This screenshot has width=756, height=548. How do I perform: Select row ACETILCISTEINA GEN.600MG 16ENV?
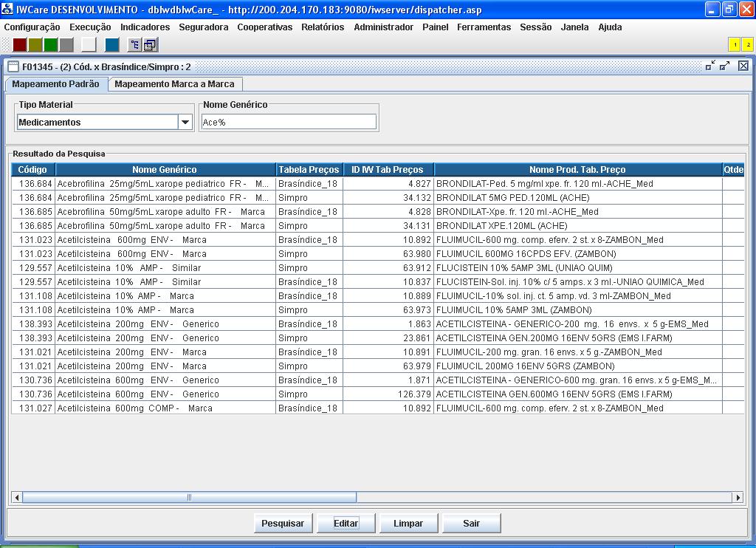(x=377, y=394)
